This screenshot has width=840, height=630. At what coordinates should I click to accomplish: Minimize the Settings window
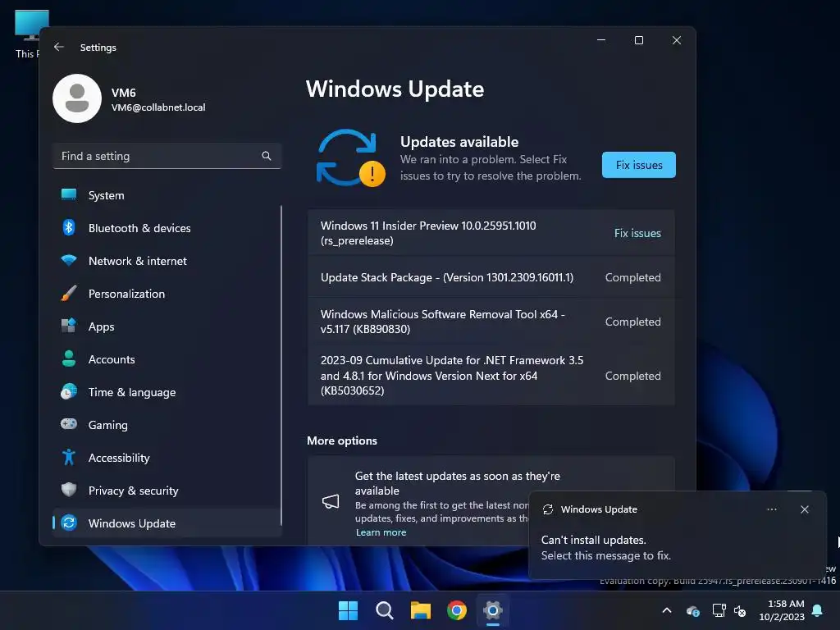pos(601,40)
